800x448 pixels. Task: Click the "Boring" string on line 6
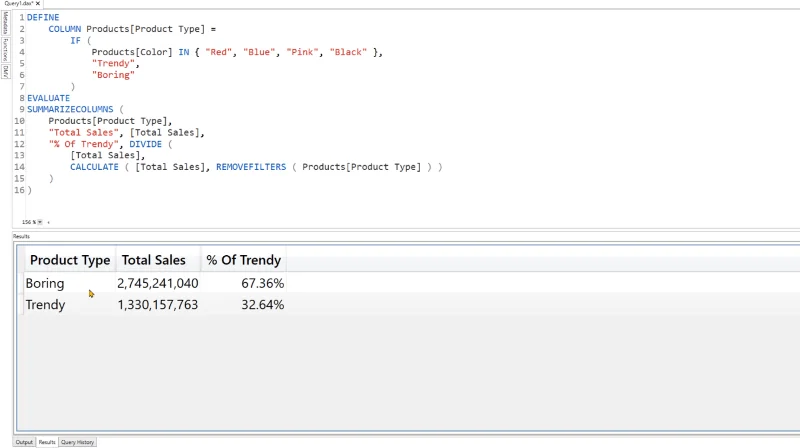tap(113, 75)
